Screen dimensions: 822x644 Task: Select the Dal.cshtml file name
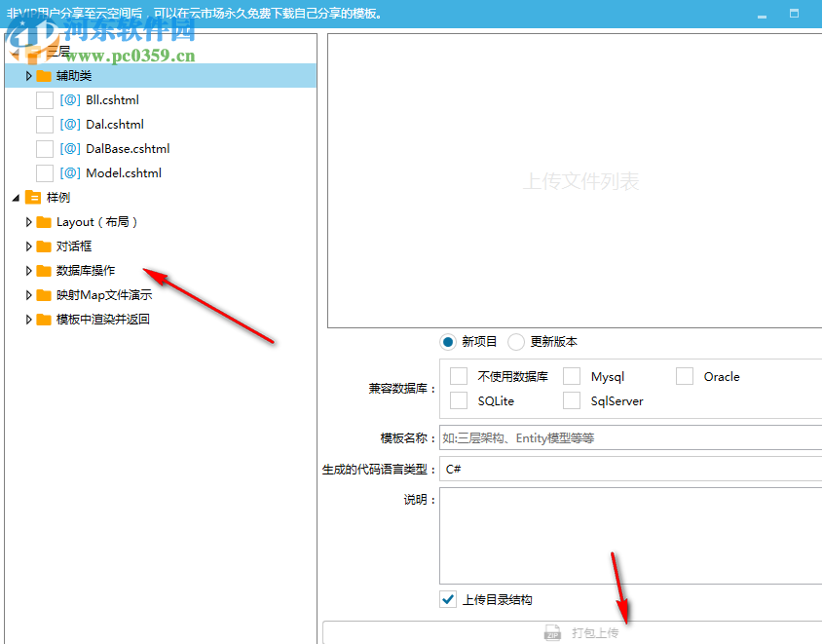tap(115, 125)
